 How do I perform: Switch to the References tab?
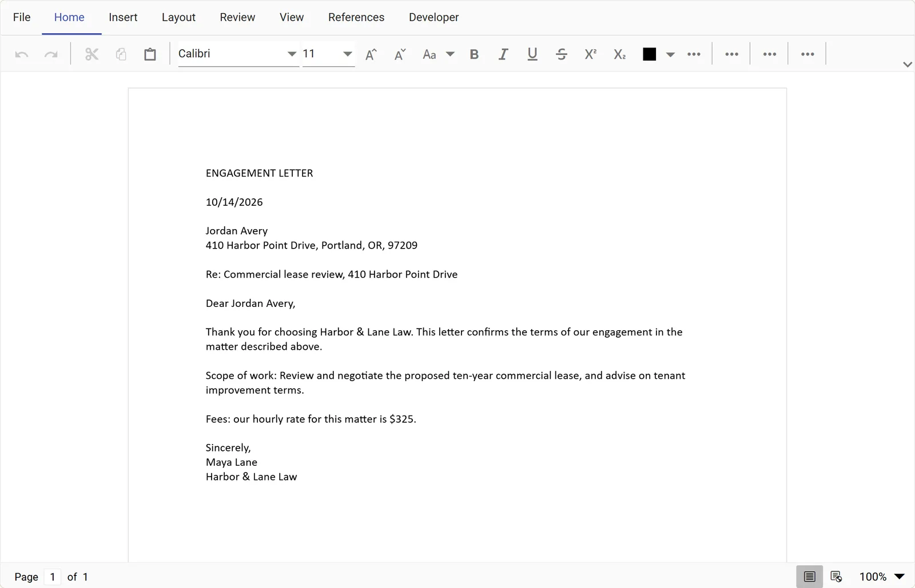point(356,17)
